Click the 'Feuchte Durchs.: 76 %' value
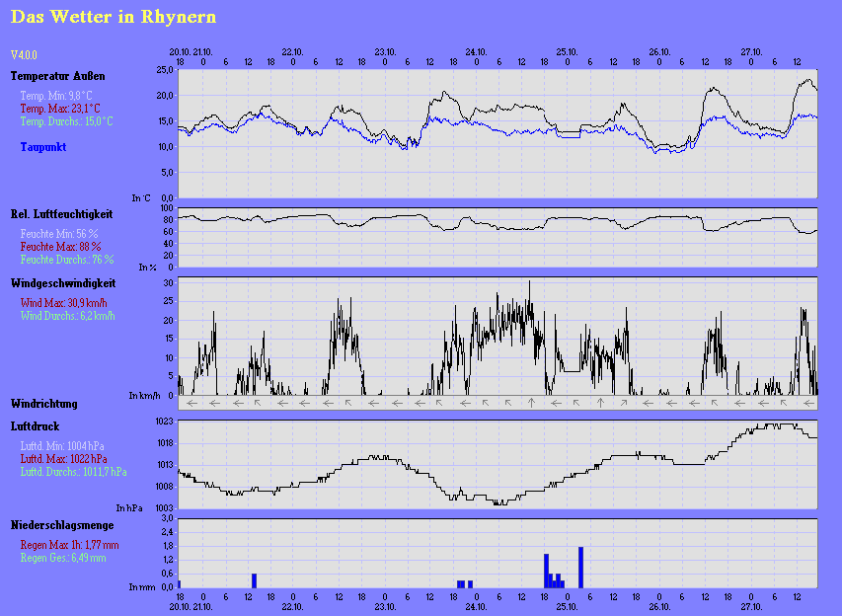 click(67, 259)
